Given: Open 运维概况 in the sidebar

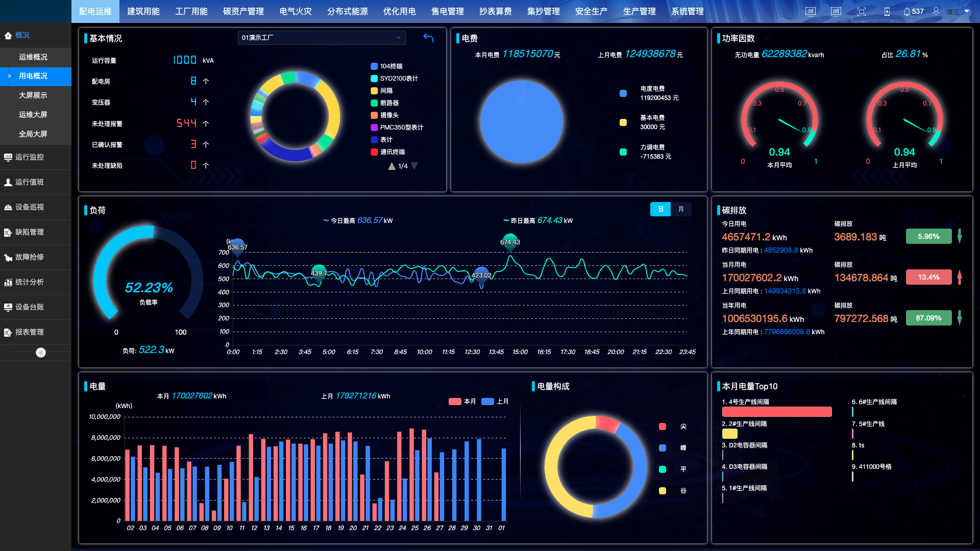Looking at the screenshot, I should pyautogui.click(x=33, y=57).
